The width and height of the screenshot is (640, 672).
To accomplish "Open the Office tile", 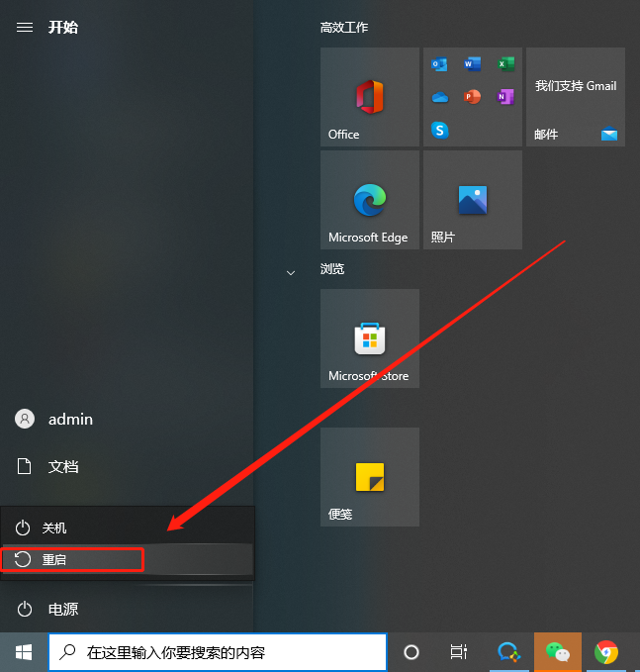I will tap(369, 97).
